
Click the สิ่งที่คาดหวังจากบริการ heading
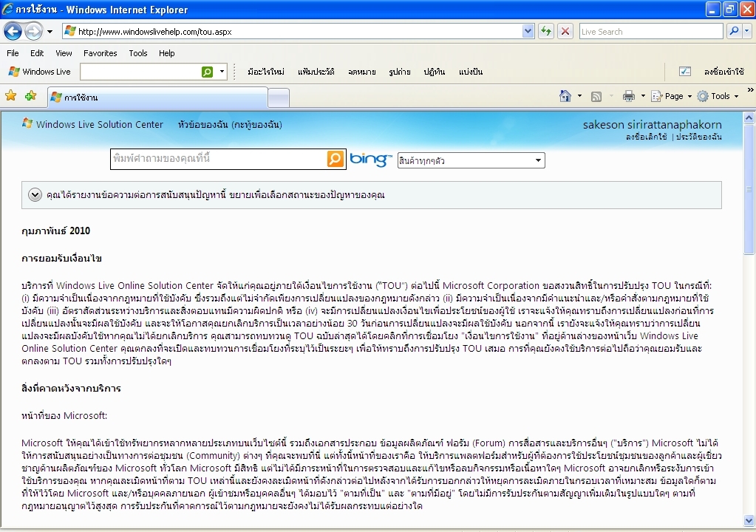tap(72, 389)
